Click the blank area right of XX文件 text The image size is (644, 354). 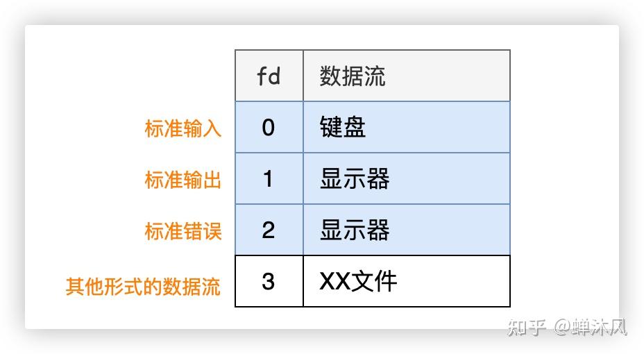click(458, 281)
